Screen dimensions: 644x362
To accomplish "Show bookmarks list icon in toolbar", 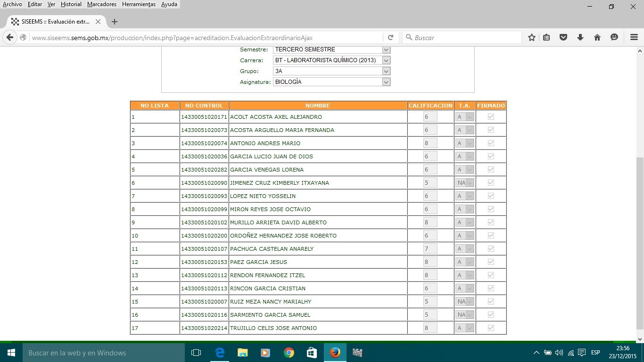I will pyautogui.click(x=546, y=37).
